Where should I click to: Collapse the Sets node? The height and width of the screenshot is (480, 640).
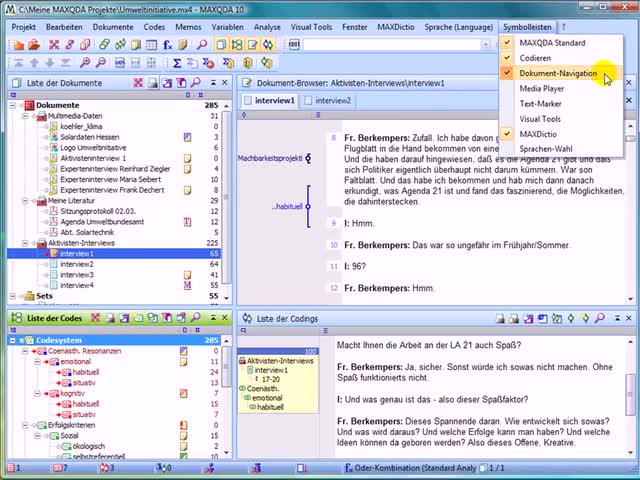tap(13, 296)
